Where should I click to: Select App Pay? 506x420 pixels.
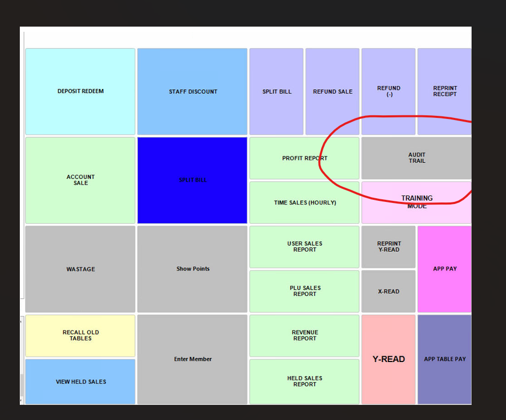pyautogui.click(x=444, y=269)
